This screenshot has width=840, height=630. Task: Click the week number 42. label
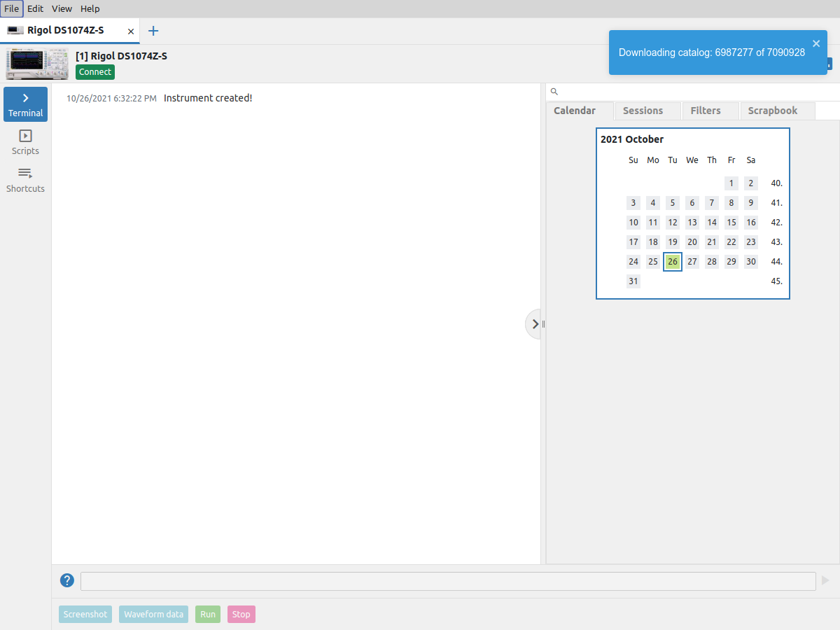click(x=776, y=223)
